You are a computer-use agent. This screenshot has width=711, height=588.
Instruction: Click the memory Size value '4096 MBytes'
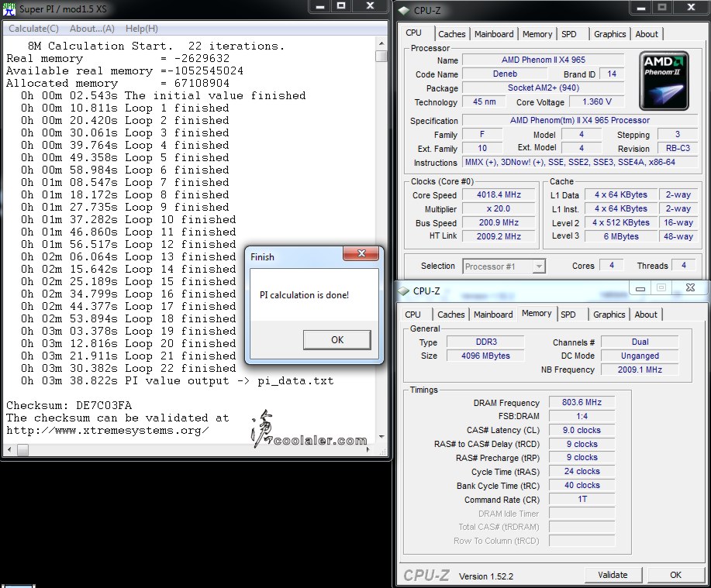click(x=485, y=356)
